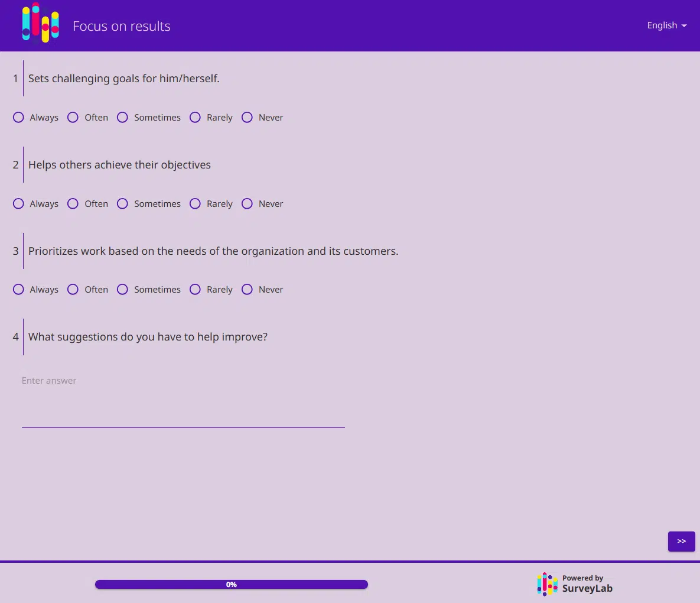The width and height of the screenshot is (700, 603).
Task: Mark Often for question 3 prioritizes work
Action: [x=73, y=290]
